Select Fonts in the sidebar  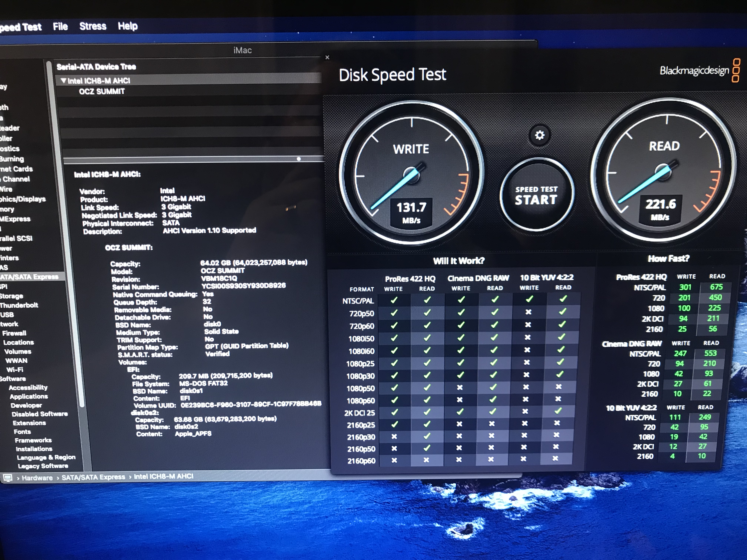tap(22, 432)
